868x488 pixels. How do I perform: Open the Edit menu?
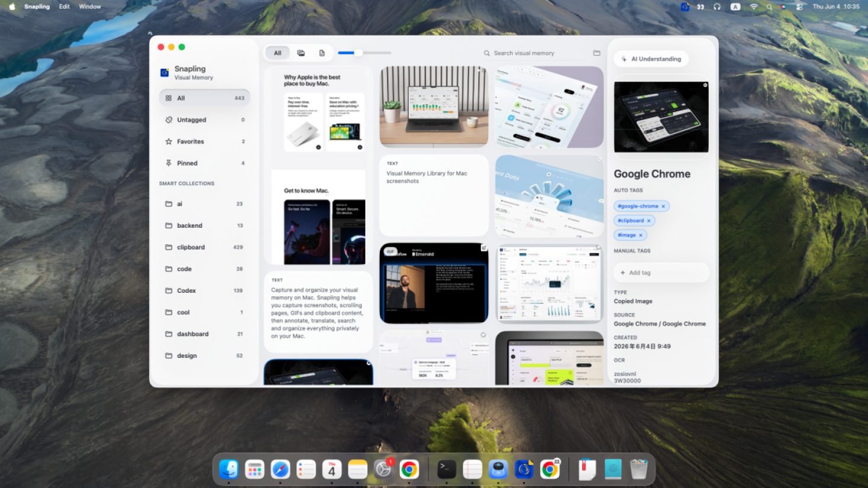pyautogui.click(x=64, y=7)
